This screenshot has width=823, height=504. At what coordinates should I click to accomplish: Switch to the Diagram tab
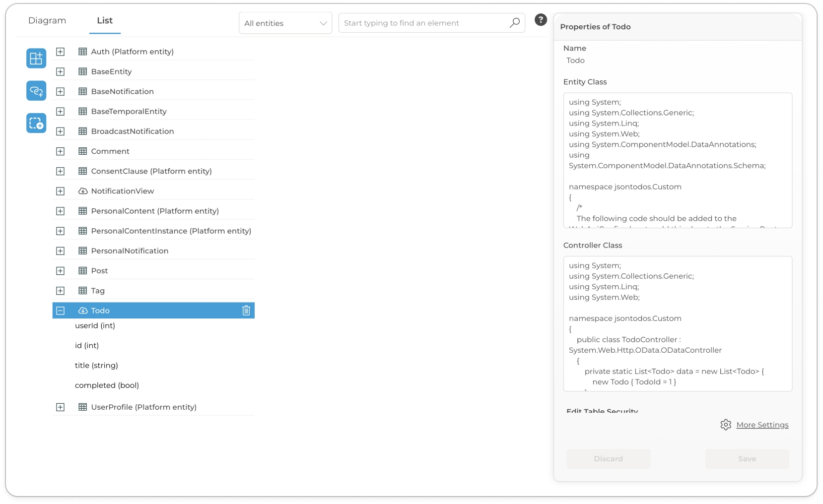[x=47, y=20]
